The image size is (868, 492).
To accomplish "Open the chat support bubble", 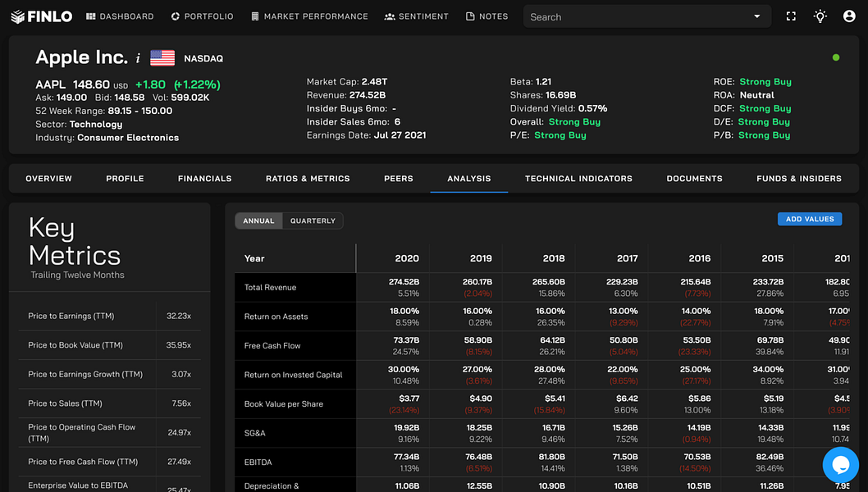I will tap(840, 465).
